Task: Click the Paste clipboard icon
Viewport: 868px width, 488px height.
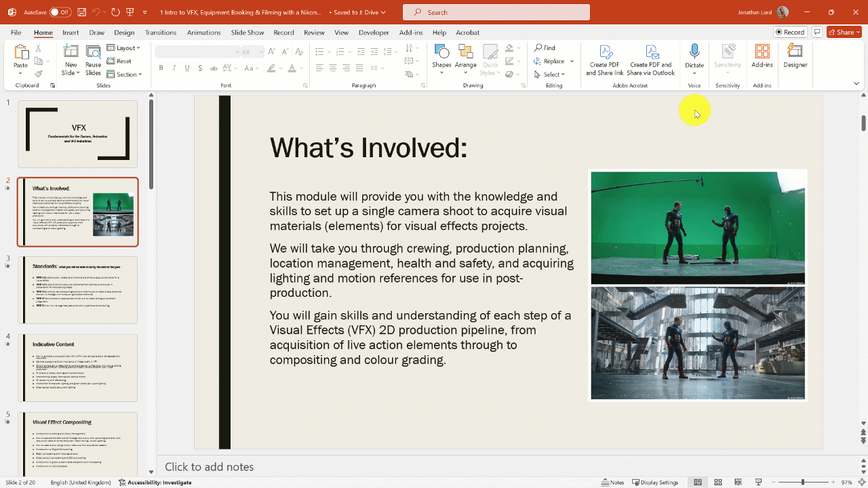Action: (x=21, y=53)
